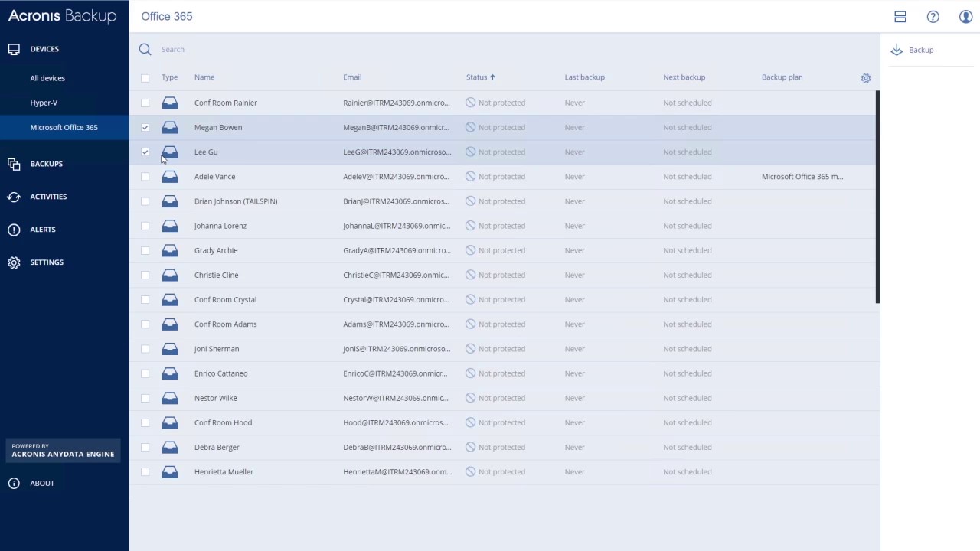Viewport: 980px width, 551px height.
Task: Click mailbox icon for Megan Bowen
Action: point(170,127)
